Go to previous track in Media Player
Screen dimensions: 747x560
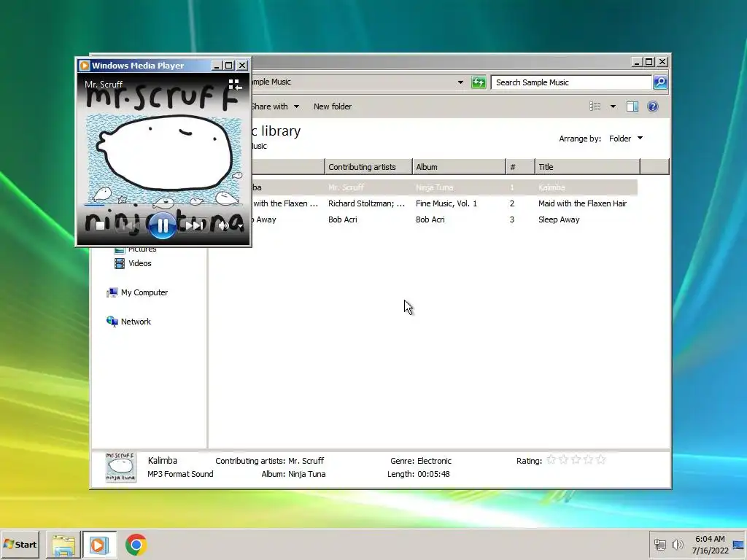coord(128,226)
